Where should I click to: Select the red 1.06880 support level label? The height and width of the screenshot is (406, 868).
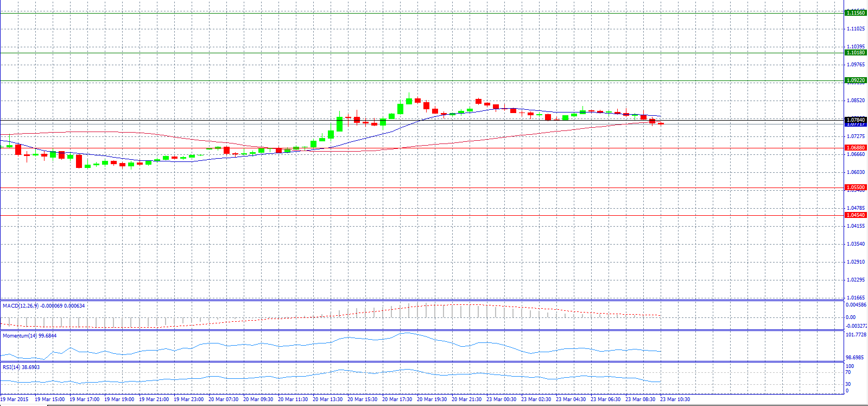pyautogui.click(x=856, y=148)
